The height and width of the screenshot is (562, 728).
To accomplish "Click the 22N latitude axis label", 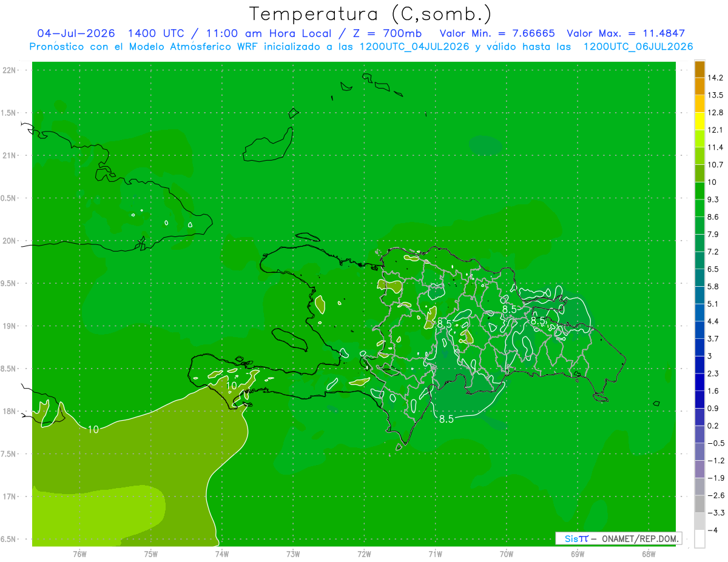I will coord(10,70).
